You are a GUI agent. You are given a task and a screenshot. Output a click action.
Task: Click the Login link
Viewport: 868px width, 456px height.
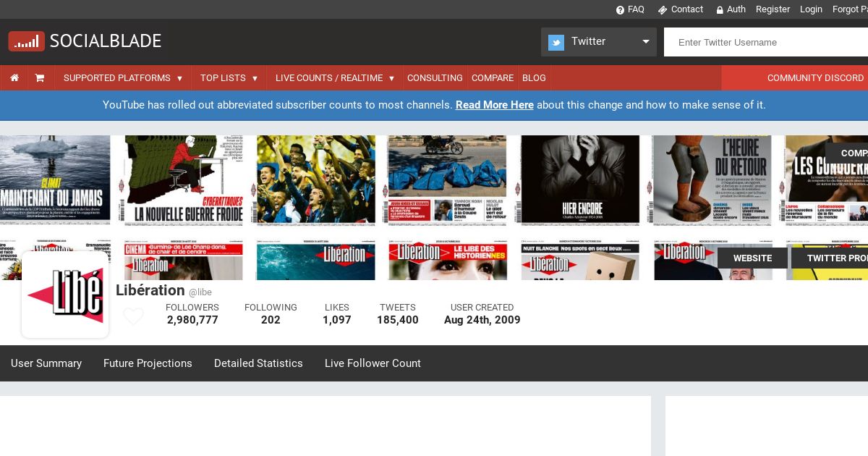[x=811, y=9]
